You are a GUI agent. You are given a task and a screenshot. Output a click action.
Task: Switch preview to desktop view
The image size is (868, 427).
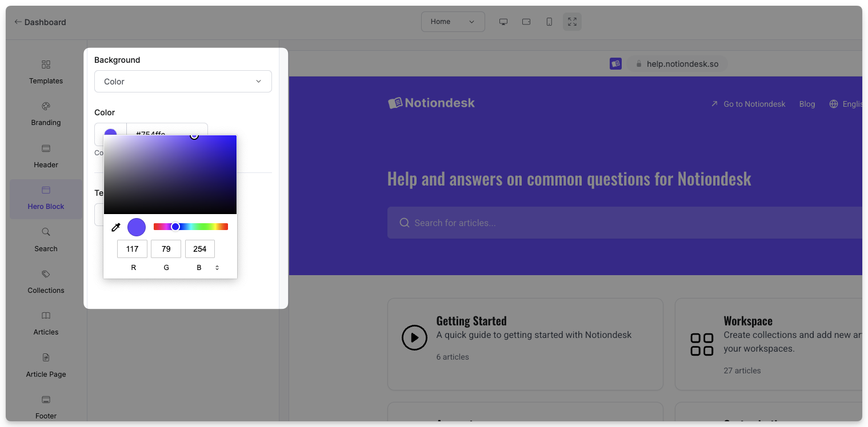[x=503, y=22]
